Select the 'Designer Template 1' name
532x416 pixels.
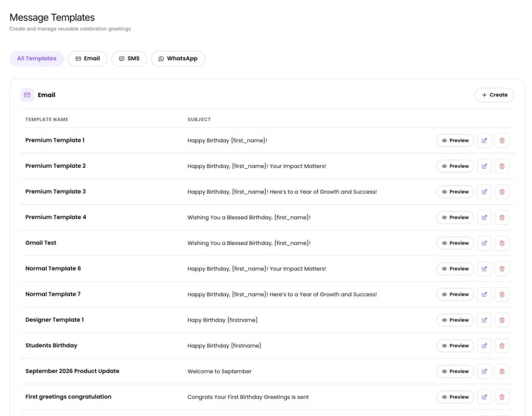[55, 320]
